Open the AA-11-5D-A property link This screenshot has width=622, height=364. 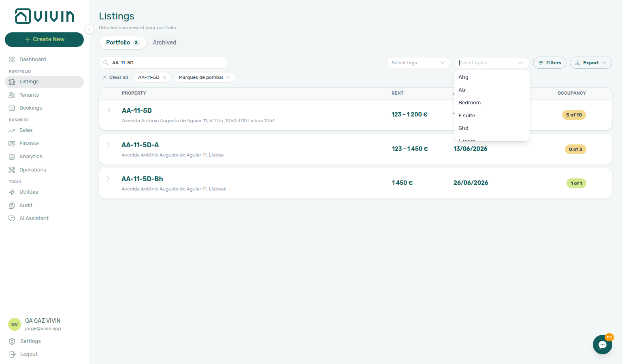tap(140, 145)
